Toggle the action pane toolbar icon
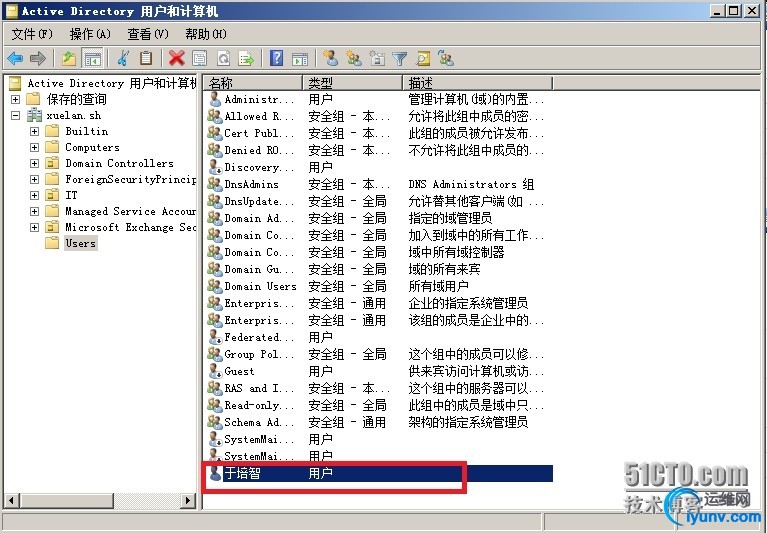The image size is (767, 533). 299,59
